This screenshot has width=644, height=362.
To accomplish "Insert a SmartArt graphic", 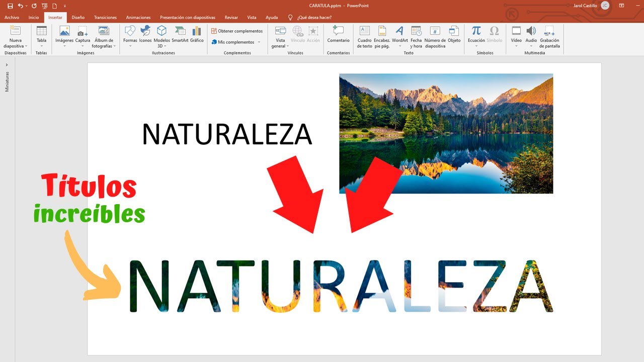I will click(x=180, y=34).
